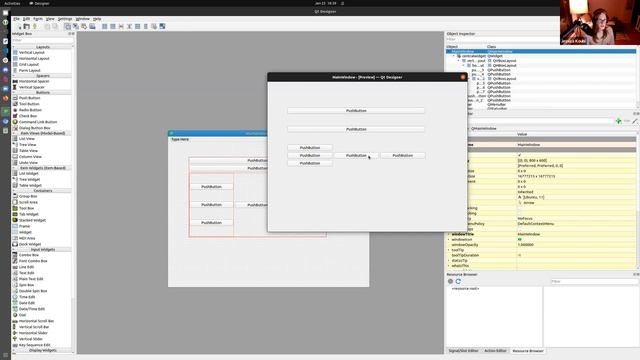Apply horizontal splitter layout from toolbar
Screen dimensions: 640x360
[x=121, y=27]
